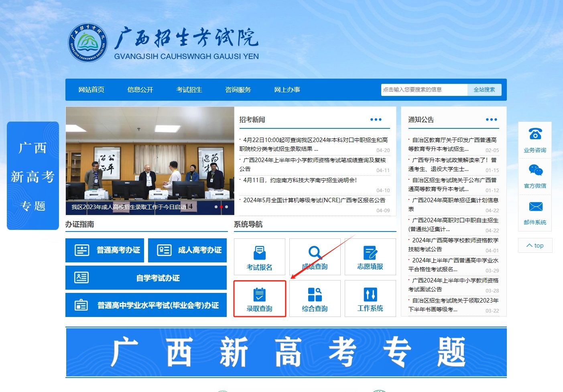
Task: Click the 自学考试办证 button
Action: 146,278
